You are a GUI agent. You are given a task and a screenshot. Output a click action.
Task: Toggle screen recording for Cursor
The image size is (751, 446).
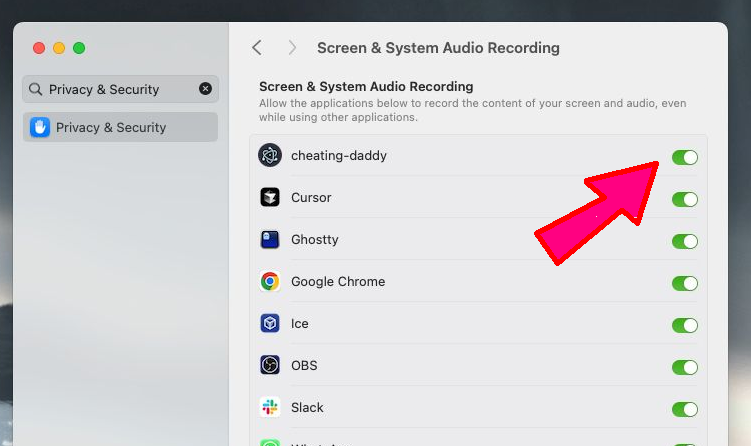[x=684, y=199]
